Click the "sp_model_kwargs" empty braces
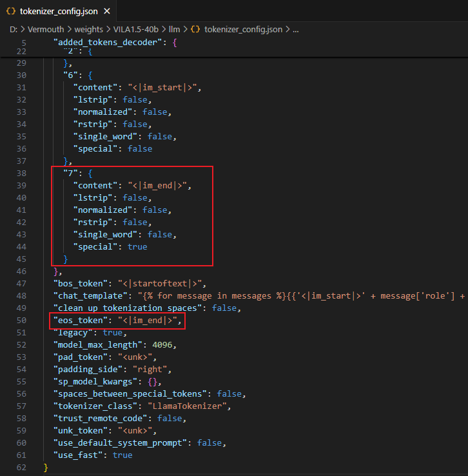Screen dimensions: 468x476 click(153, 382)
